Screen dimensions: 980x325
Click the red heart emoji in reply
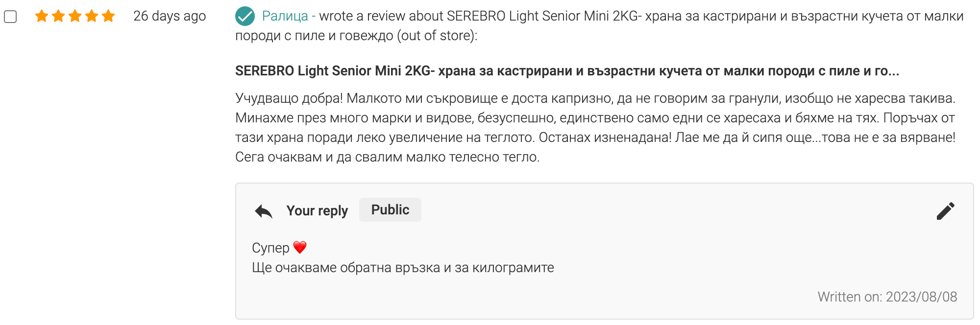(300, 247)
